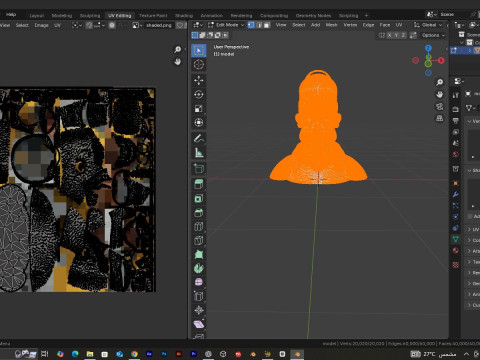Select the Extrude Region tool
Screen dimensions: 480x360
point(199,184)
